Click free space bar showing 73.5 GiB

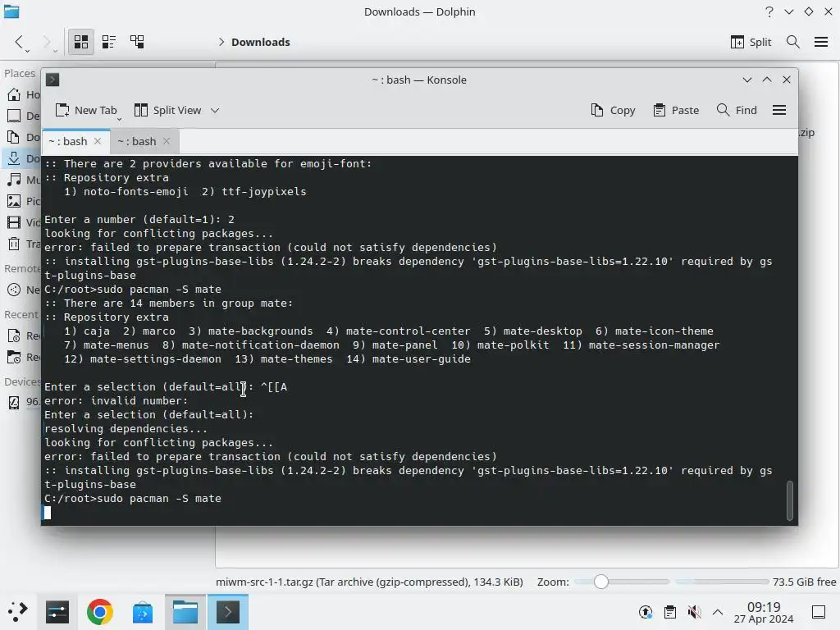click(x=723, y=582)
